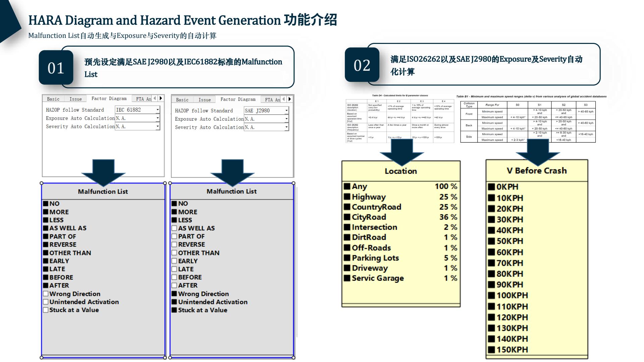Switch to the Basic tab in left panel
This screenshot has width=644, height=362.
tap(53, 99)
